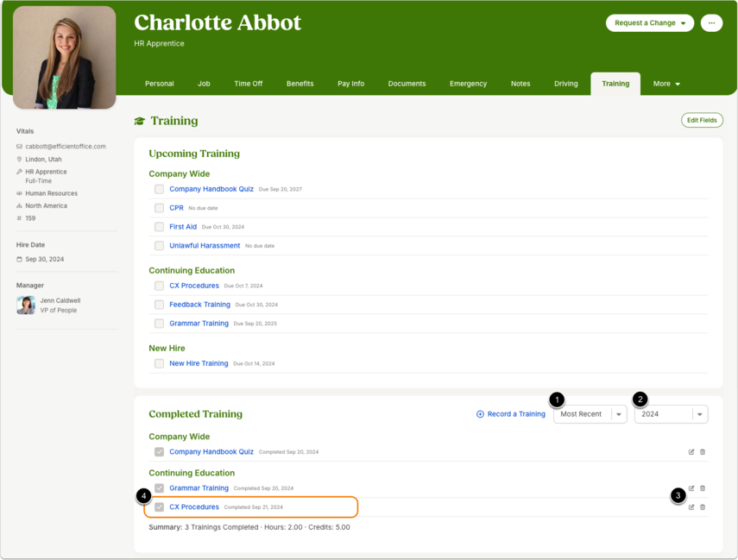Check the upcoming Company Handbook Quiz checkbox

click(159, 189)
